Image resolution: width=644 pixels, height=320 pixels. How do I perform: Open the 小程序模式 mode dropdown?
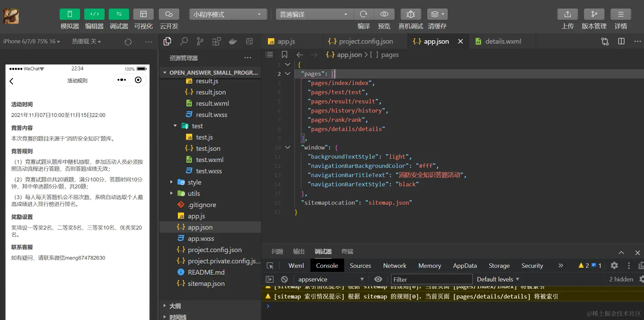[x=228, y=14]
